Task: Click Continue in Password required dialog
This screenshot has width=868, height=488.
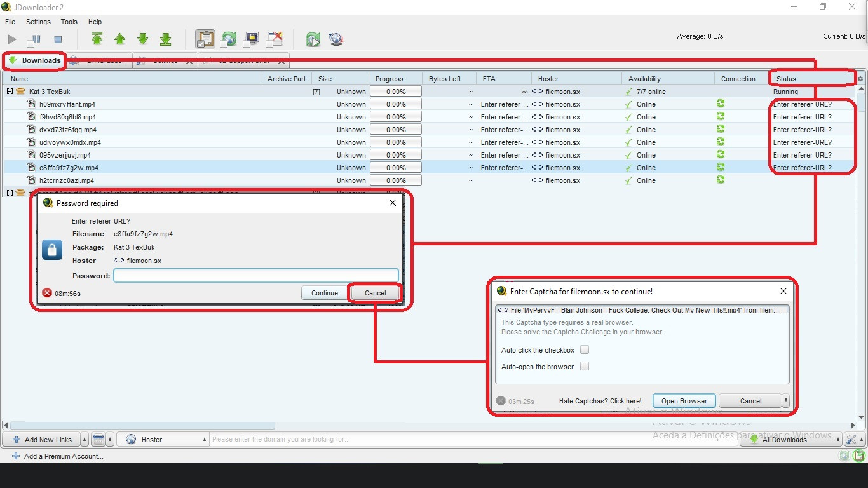Action: click(x=325, y=293)
